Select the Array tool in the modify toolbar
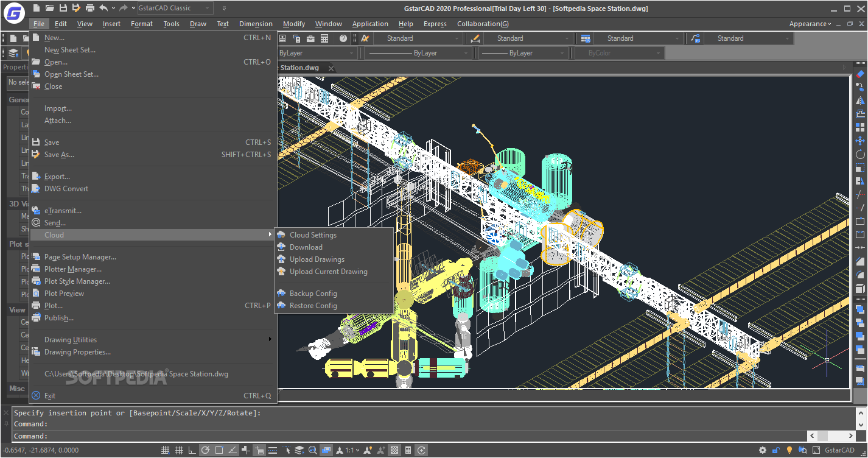 [860, 127]
